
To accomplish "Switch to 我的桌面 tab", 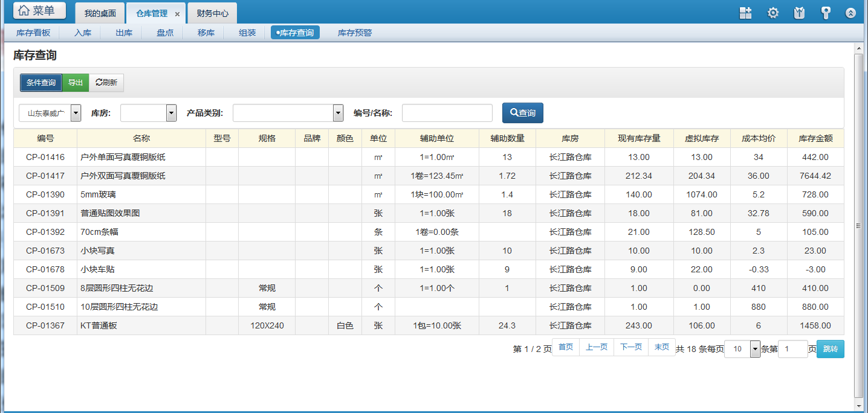I will [x=100, y=13].
